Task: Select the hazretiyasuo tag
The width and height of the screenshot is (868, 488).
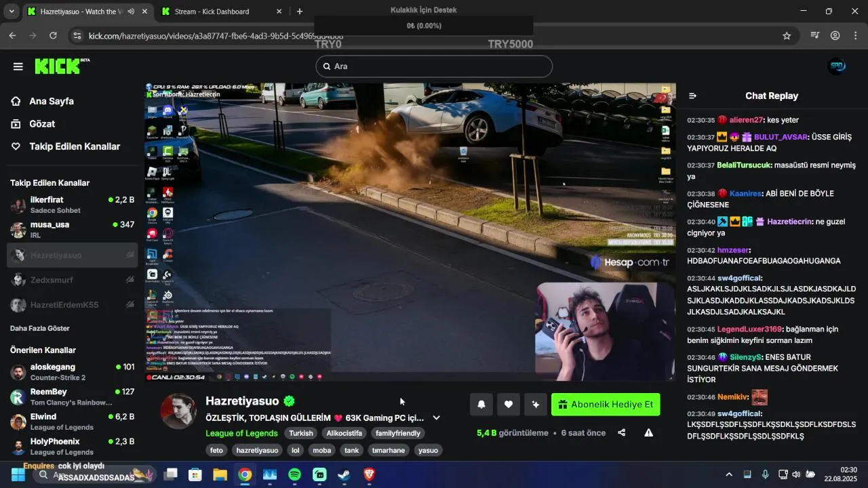Action: pos(257,450)
